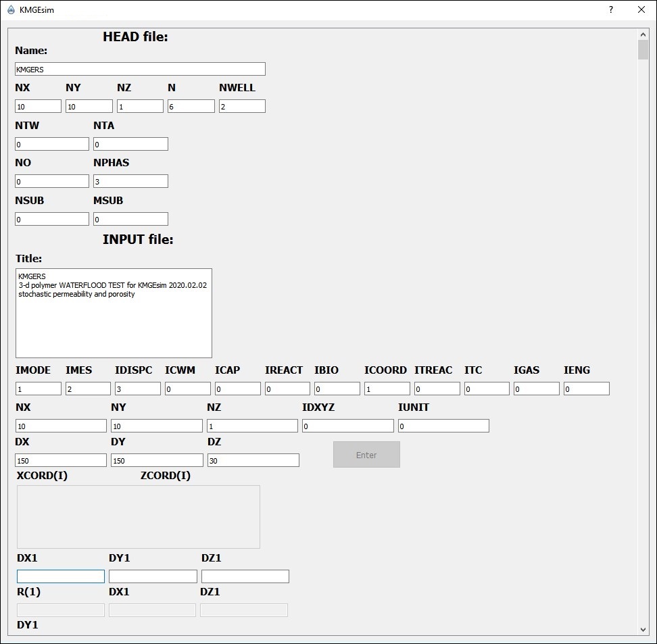Focus the ICOORD input box
Viewport: 657px width, 644px height.
coord(387,389)
